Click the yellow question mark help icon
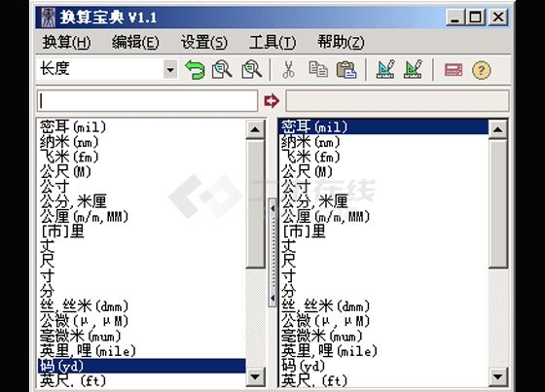The width and height of the screenshot is (545, 392). coord(482,70)
